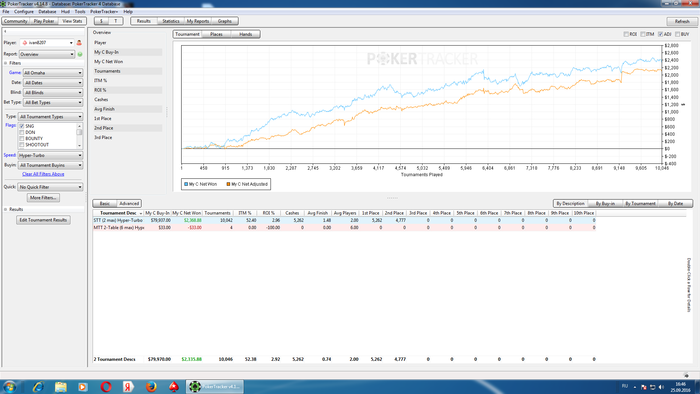Open the Yandex browser taskbar icon

[128, 386]
